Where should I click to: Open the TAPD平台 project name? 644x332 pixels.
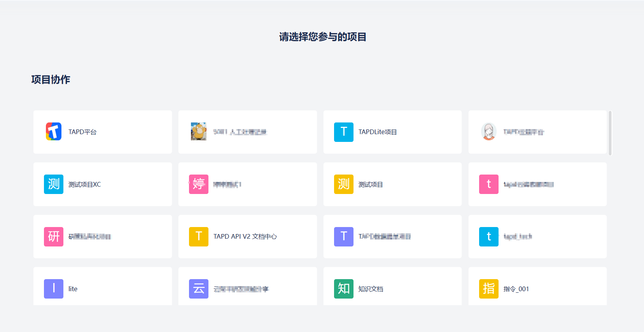coord(82,132)
